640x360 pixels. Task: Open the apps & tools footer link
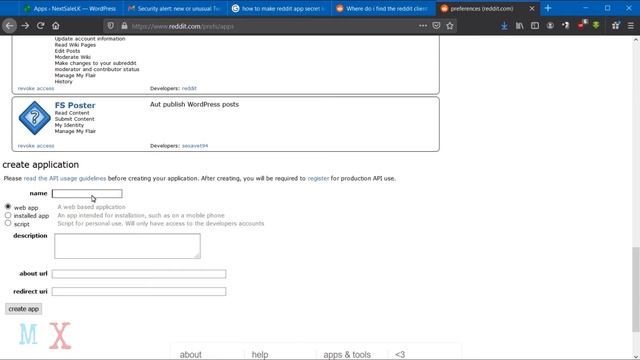pyautogui.click(x=347, y=355)
